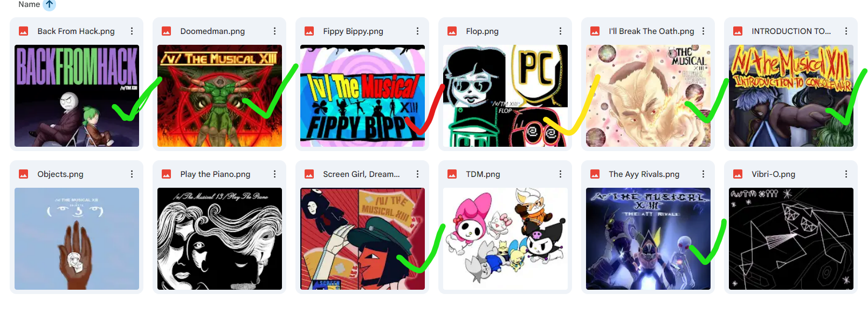Image resolution: width=868 pixels, height=314 pixels.
Task: Click the Flop.png file name
Action: pos(482,31)
